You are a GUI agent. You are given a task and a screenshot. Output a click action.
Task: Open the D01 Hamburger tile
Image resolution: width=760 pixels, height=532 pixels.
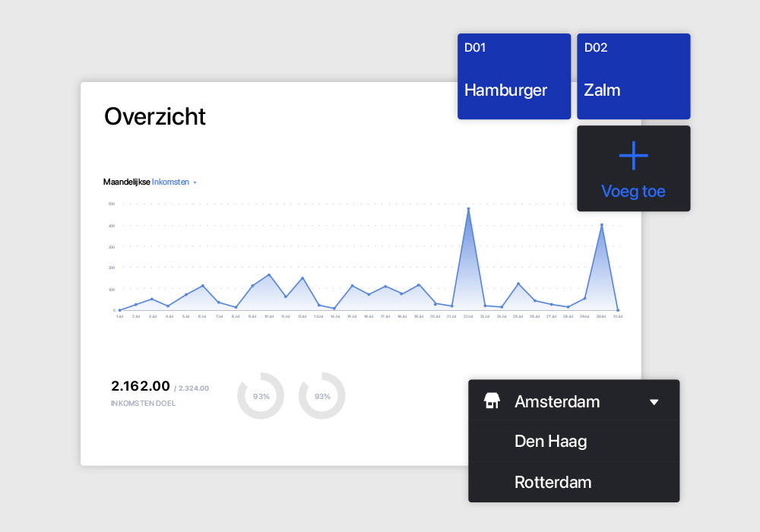(x=514, y=76)
